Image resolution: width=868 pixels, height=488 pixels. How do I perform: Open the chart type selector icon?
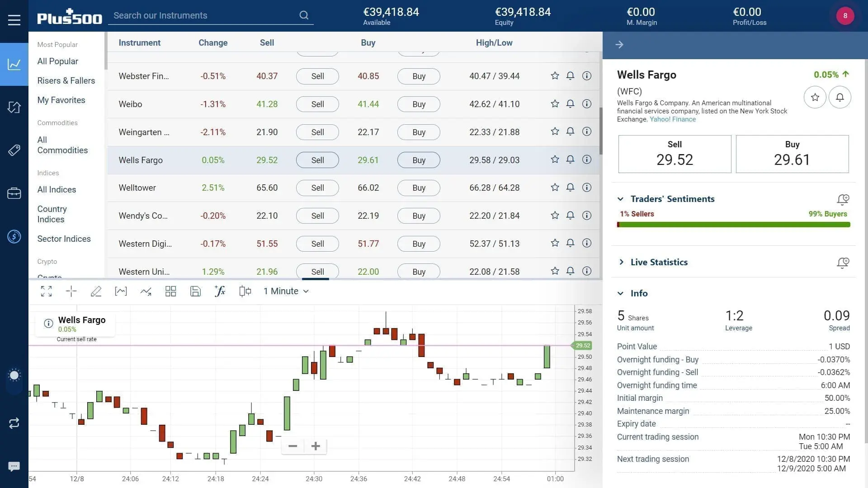coord(121,291)
